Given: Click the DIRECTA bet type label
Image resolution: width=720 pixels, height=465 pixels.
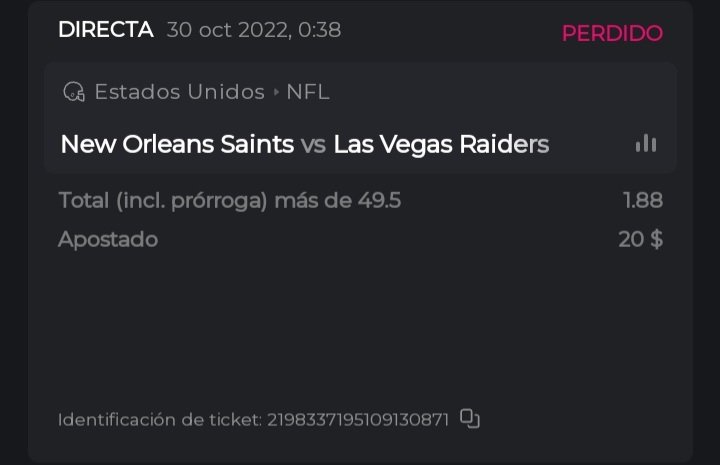Looking at the screenshot, I should (105, 30).
